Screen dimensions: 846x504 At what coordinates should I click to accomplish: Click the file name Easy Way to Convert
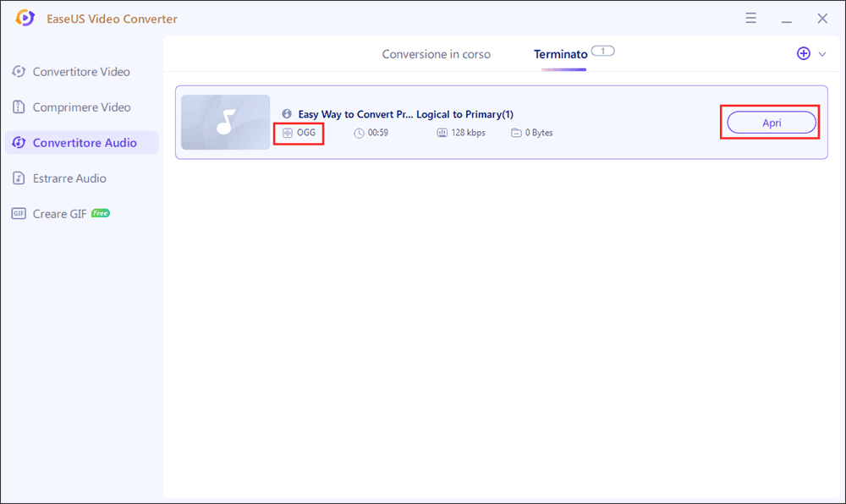point(406,114)
